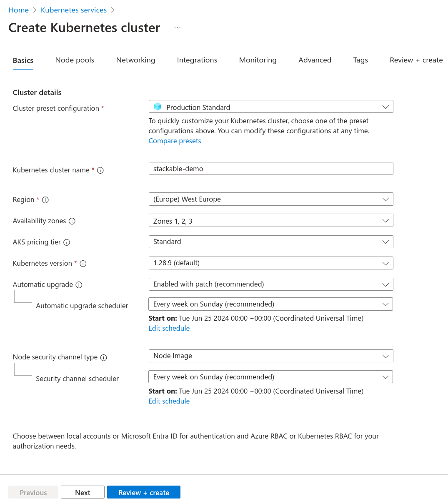Expand the Region dropdown
448x501 pixels.
coord(270,199)
